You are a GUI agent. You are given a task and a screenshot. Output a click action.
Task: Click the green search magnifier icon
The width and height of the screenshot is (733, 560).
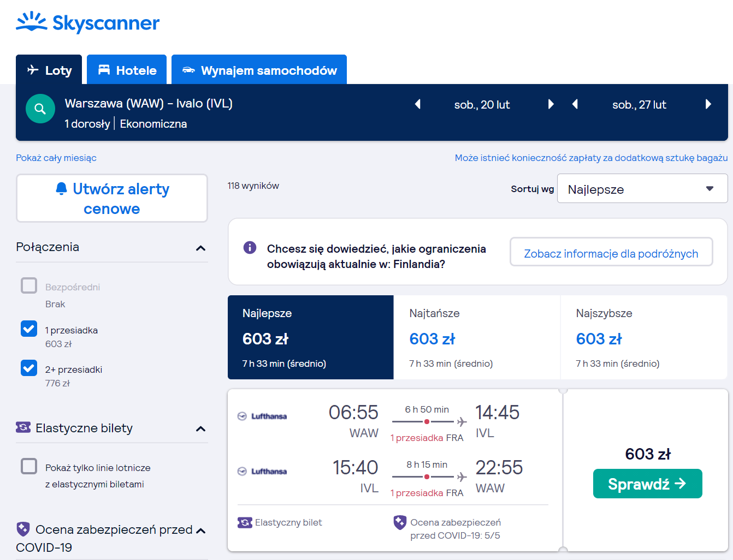(x=40, y=109)
